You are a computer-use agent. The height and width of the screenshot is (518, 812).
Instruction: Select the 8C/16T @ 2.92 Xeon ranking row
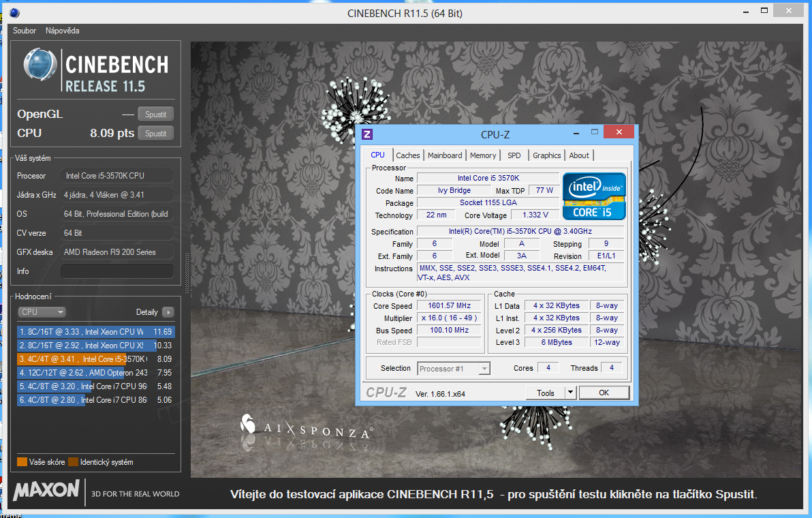tap(96, 345)
